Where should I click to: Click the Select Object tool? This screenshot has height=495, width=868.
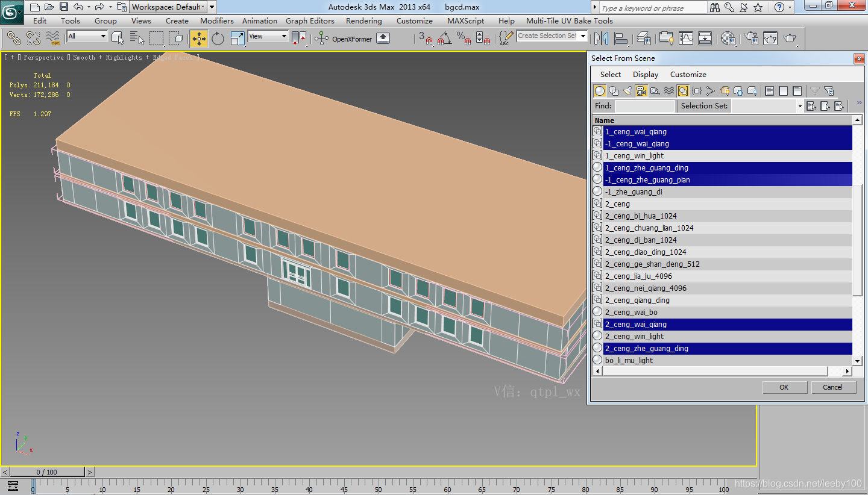pos(118,39)
